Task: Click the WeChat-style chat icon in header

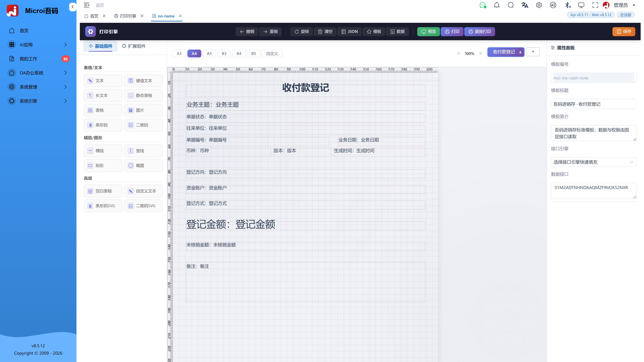Action: 482,5
